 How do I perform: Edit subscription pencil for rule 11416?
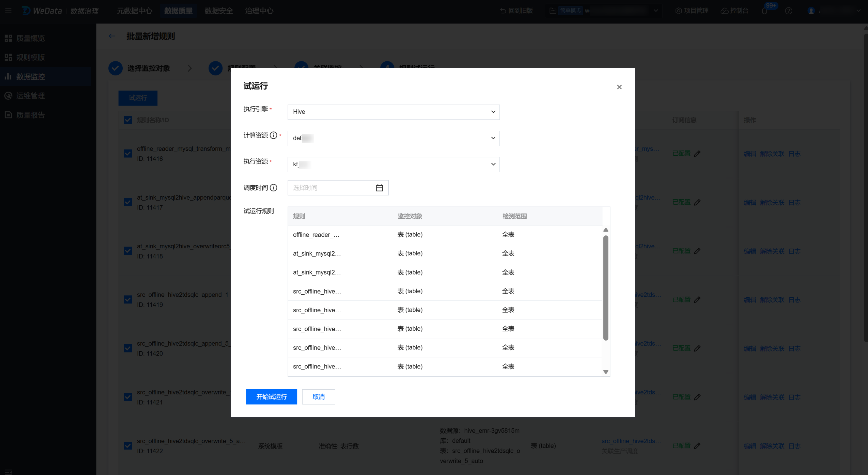tap(697, 153)
